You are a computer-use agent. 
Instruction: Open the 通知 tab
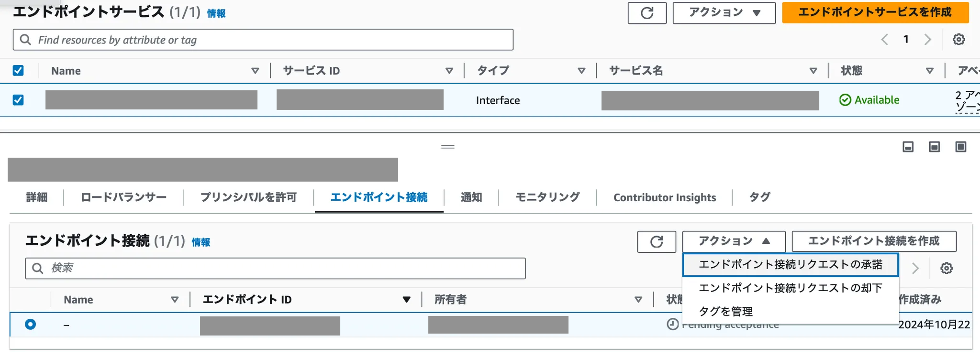point(471,197)
